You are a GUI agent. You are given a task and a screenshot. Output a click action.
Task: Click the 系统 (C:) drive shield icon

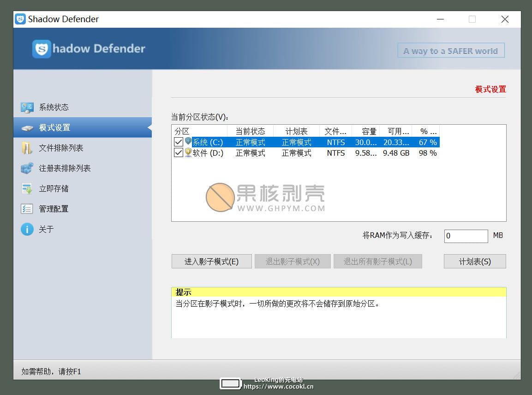[188, 141]
